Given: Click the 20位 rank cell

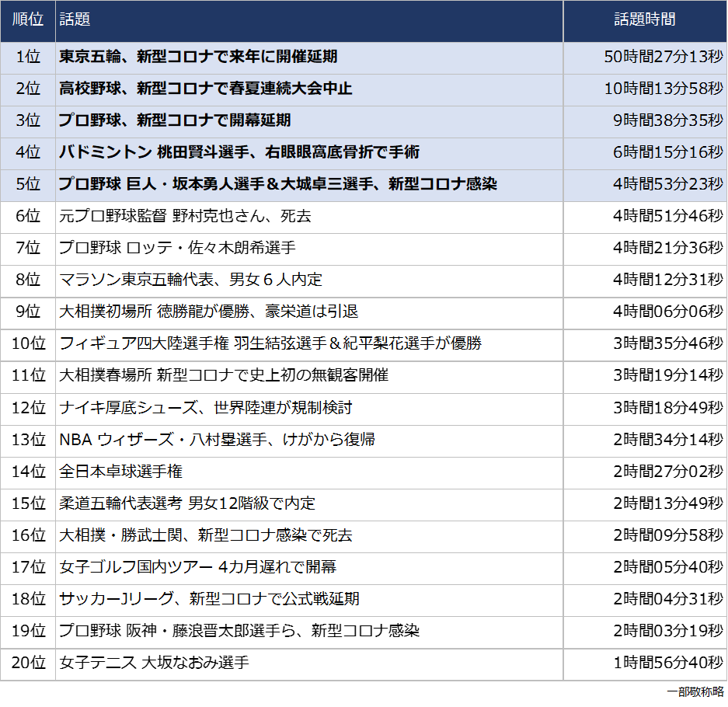Looking at the screenshot, I should [28, 663].
